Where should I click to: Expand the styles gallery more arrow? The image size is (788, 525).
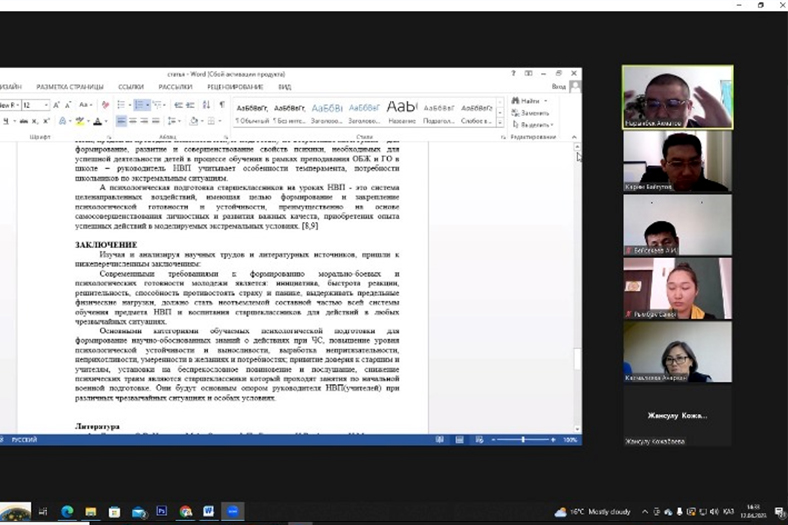(x=500, y=125)
